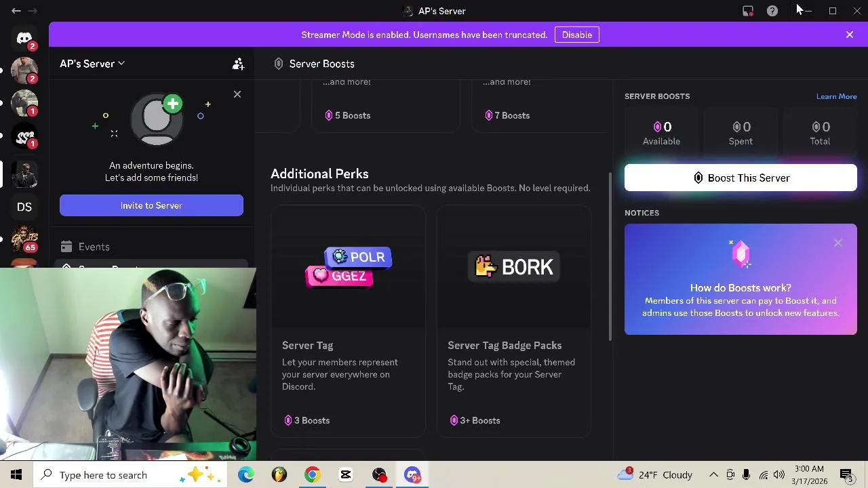
Task: Click the Additional Perks heading
Action: [x=319, y=174]
